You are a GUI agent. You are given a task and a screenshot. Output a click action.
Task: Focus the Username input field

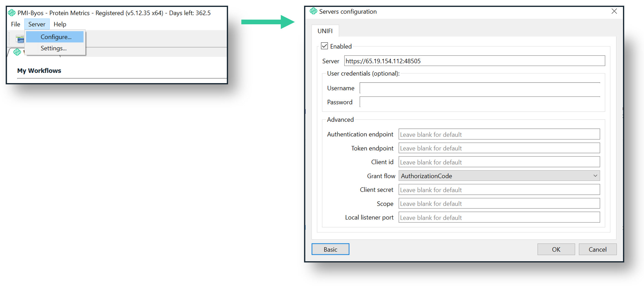(x=480, y=88)
